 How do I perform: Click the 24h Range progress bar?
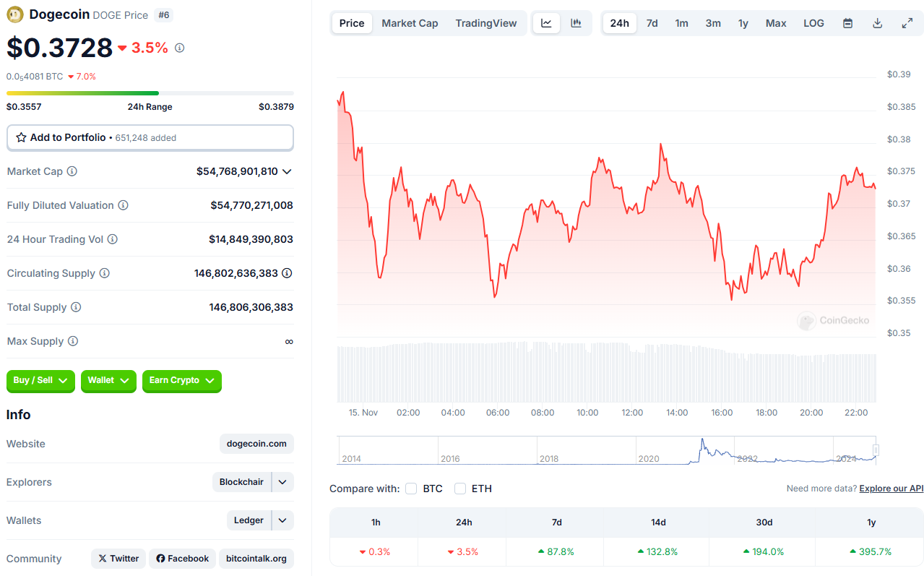click(150, 93)
